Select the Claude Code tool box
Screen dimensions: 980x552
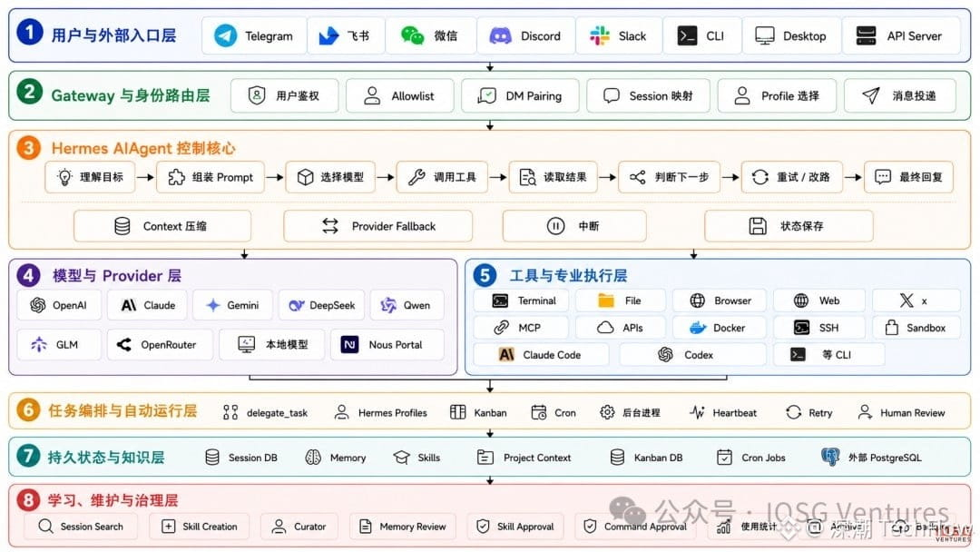click(x=541, y=354)
